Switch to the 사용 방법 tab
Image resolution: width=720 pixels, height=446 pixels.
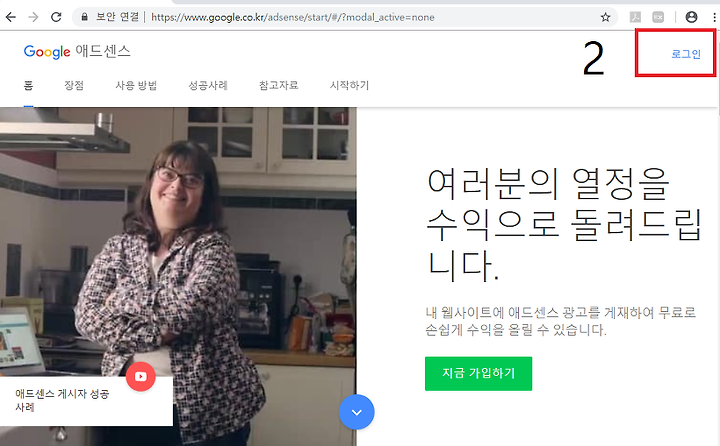click(136, 85)
